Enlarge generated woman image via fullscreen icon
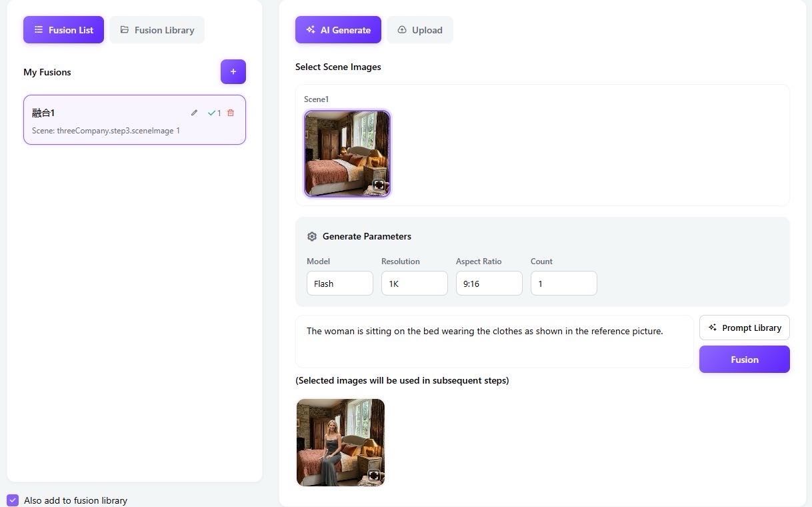 (x=374, y=476)
